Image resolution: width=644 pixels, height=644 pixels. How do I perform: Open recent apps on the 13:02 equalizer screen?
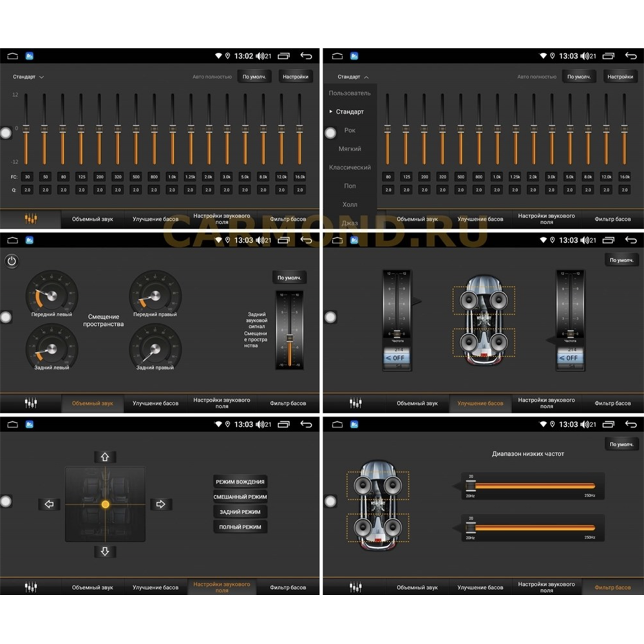[284, 56]
